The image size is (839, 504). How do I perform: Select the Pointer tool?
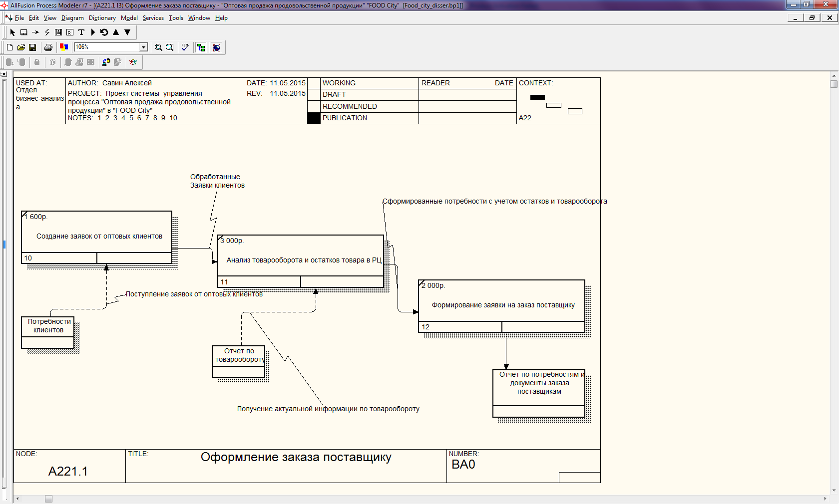point(12,32)
